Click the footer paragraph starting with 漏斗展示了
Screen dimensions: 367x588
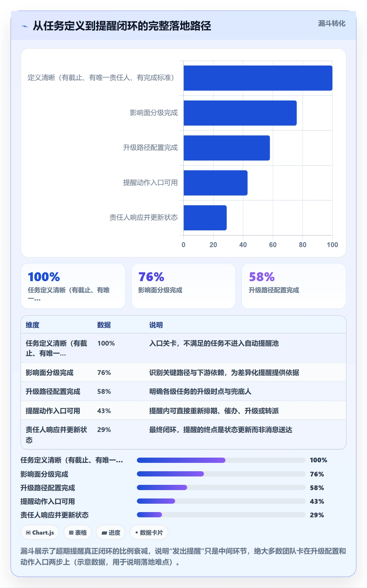[x=183, y=557]
